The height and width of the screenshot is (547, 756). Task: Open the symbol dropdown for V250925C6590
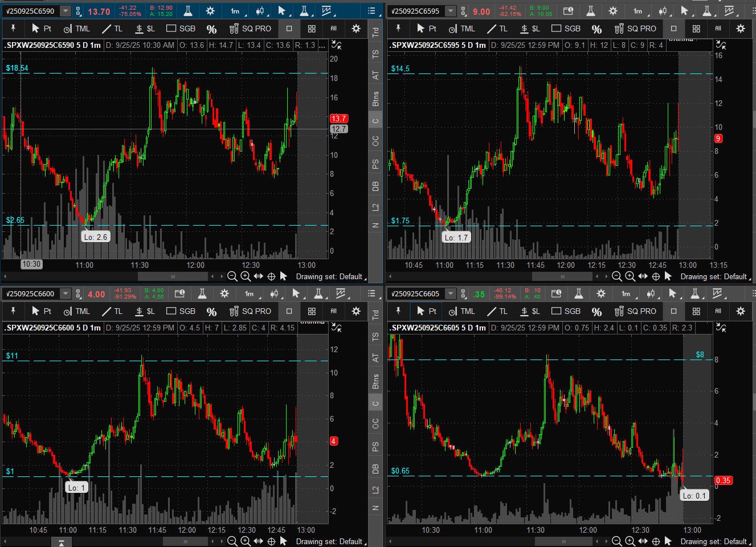66,11
